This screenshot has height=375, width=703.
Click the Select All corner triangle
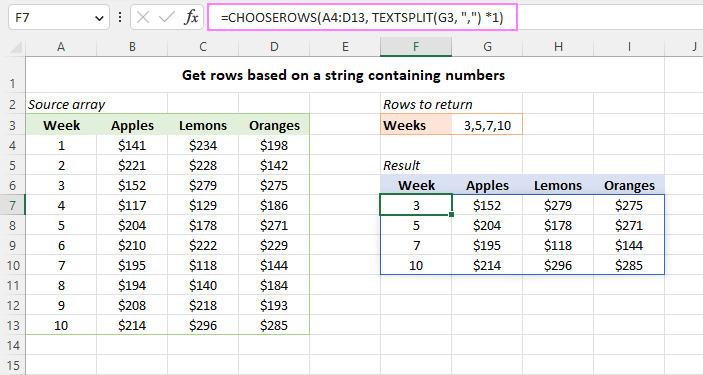pos(16,46)
